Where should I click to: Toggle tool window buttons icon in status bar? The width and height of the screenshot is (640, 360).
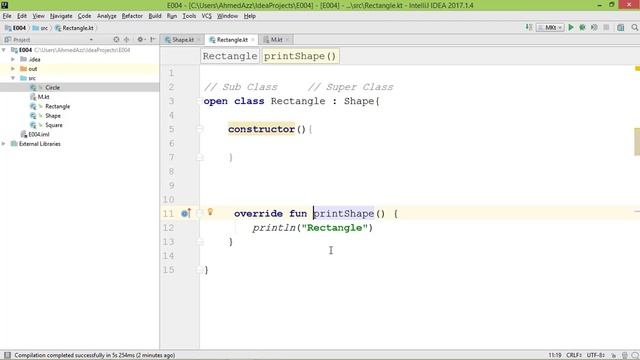(7, 355)
